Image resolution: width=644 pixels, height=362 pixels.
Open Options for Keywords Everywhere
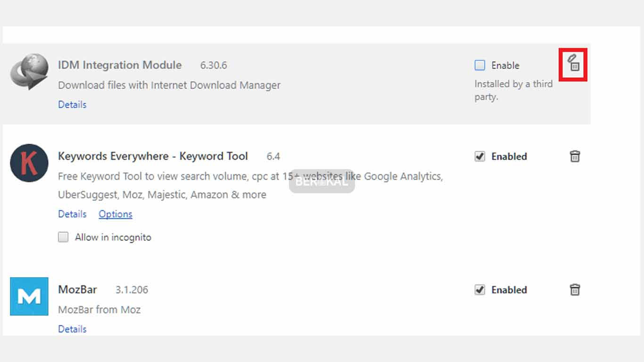coord(116,214)
